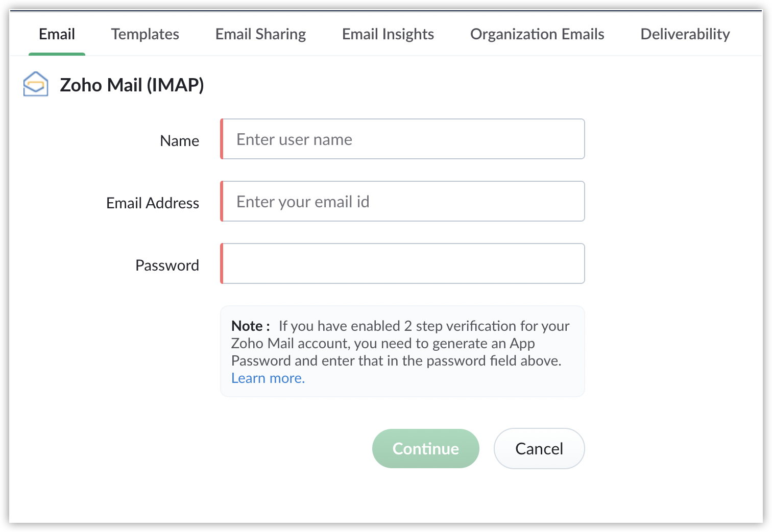This screenshot has width=772, height=532.
Task: Switch to the Email tab
Action: (57, 34)
